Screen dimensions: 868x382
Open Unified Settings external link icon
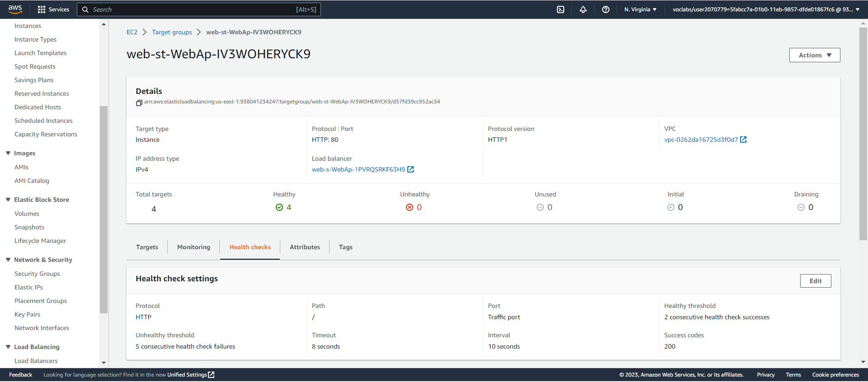pyautogui.click(x=211, y=375)
